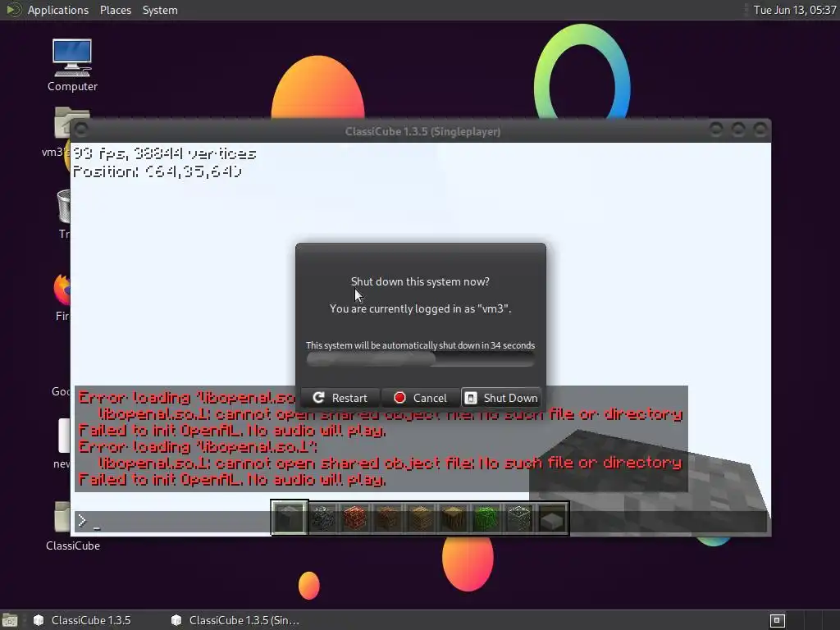Image resolution: width=840 pixels, height=630 pixels.
Task: Open the Places menu
Action: pos(115,10)
